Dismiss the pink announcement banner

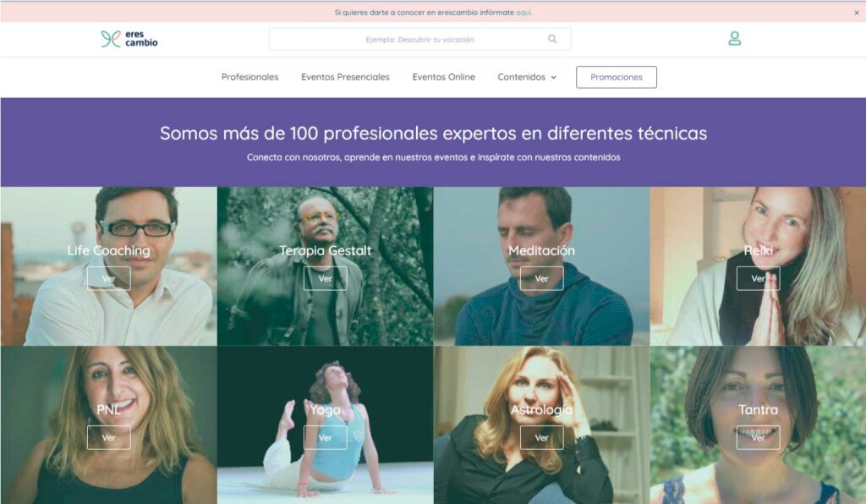(x=857, y=13)
